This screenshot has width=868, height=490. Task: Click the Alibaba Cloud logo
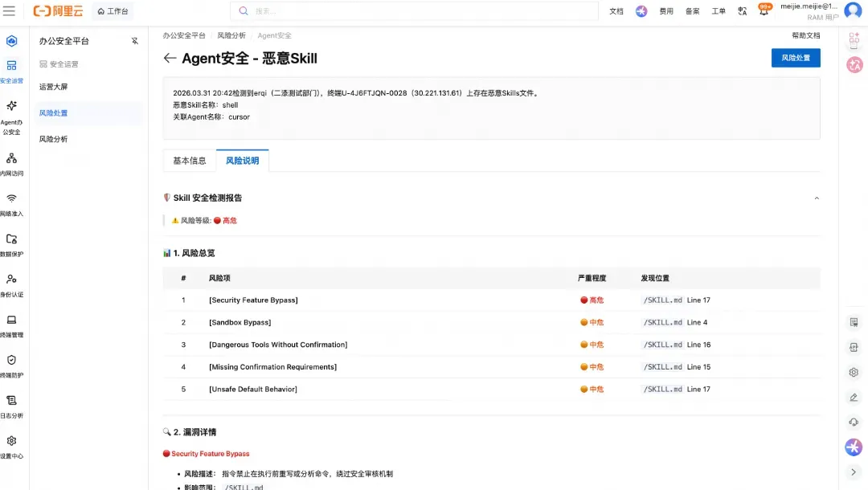click(58, 11)
